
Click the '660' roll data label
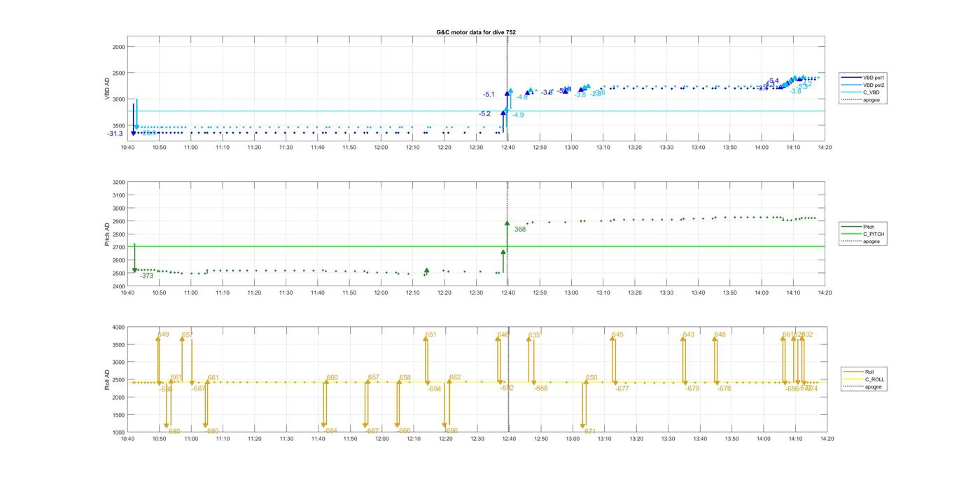tap(332, 377)
